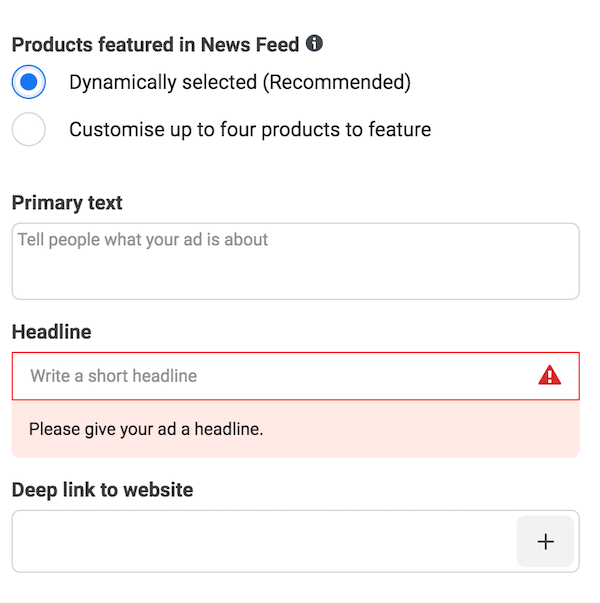Click the Headline label above the red field
Image resolution: width=600 pixels, height=603 pixels.
tap(52, 332)
